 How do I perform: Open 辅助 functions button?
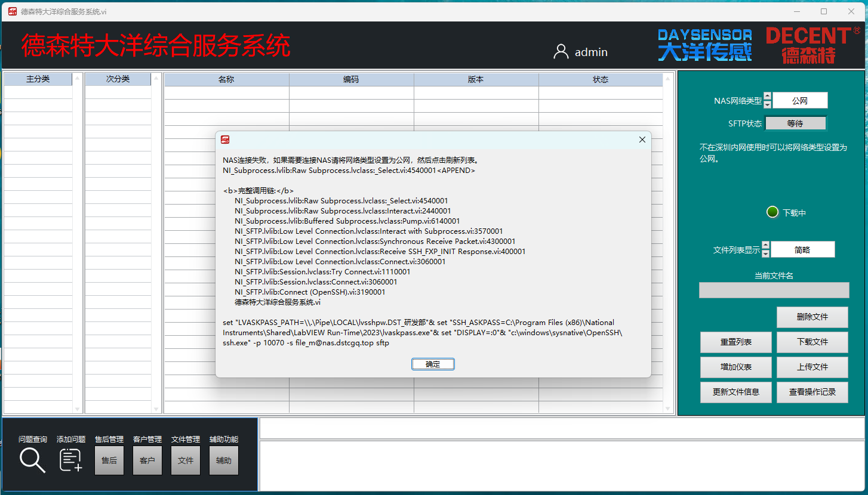[224, 460]
